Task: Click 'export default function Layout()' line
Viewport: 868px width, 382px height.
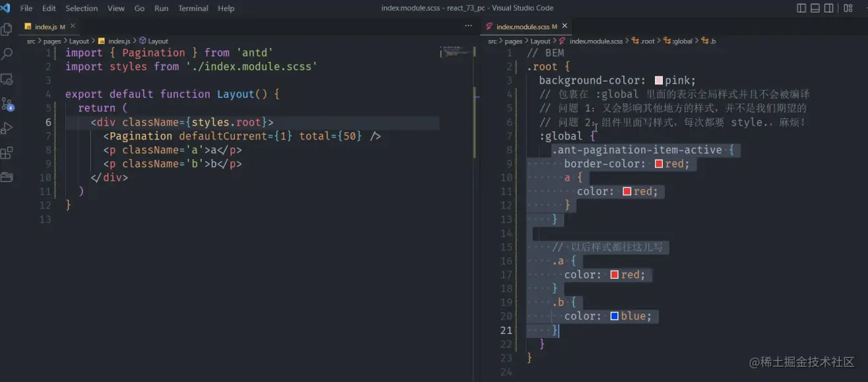Action: tap(172, 94)
